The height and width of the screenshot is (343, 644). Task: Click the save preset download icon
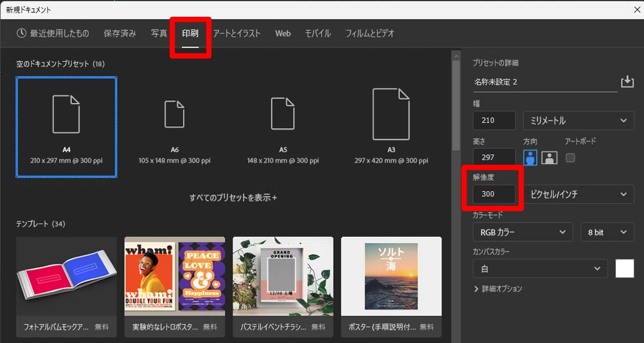(x=627, y=82)
